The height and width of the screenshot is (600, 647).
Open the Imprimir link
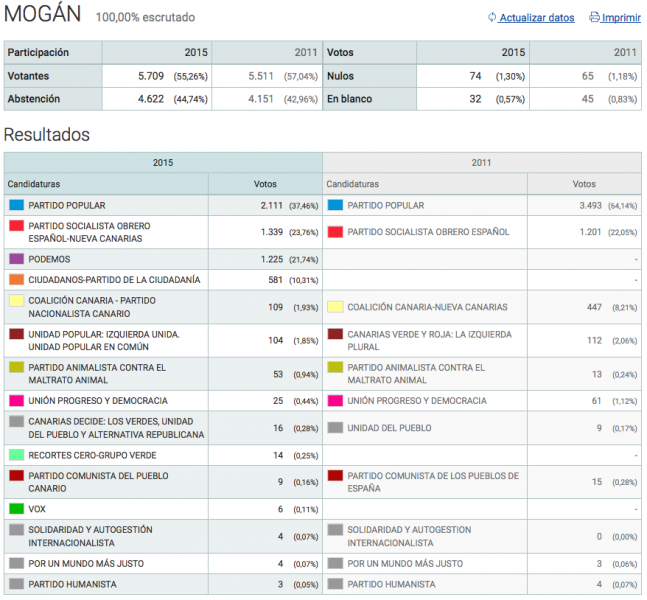pos(621,18)
